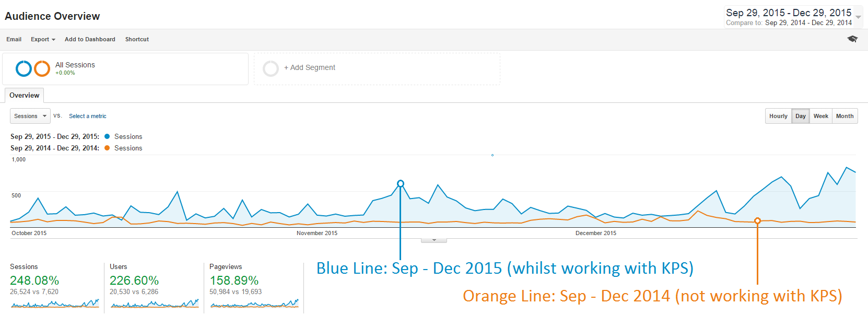Image resolution: width=868 pixels, height=315 pixels.
Task: Click the graduation cap education icon
Action: tap(852, 39)
